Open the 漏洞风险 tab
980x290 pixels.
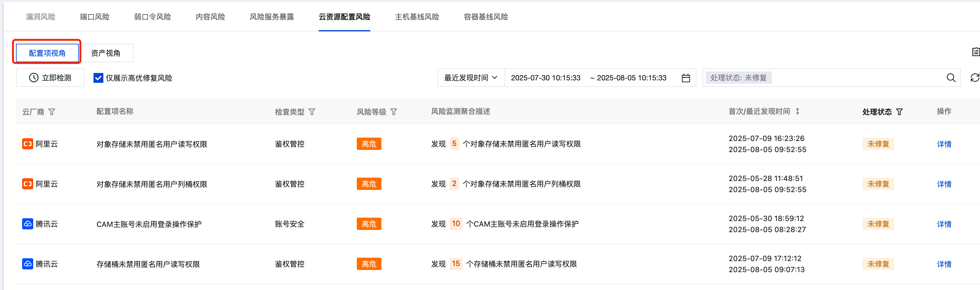coord(41,17)
